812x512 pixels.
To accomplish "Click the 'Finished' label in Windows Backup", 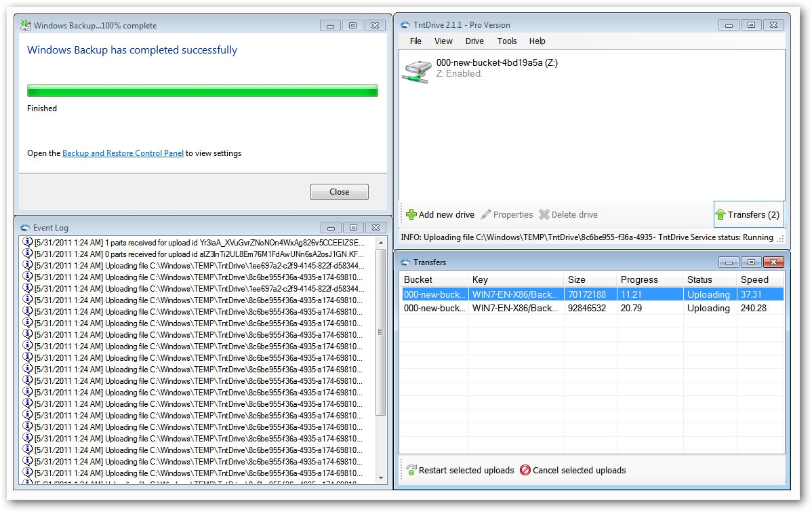I will click(42, 109).
